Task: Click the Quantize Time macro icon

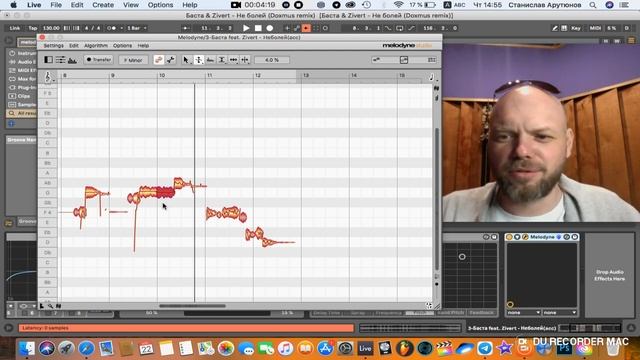Action: click(x=171, y=60)
